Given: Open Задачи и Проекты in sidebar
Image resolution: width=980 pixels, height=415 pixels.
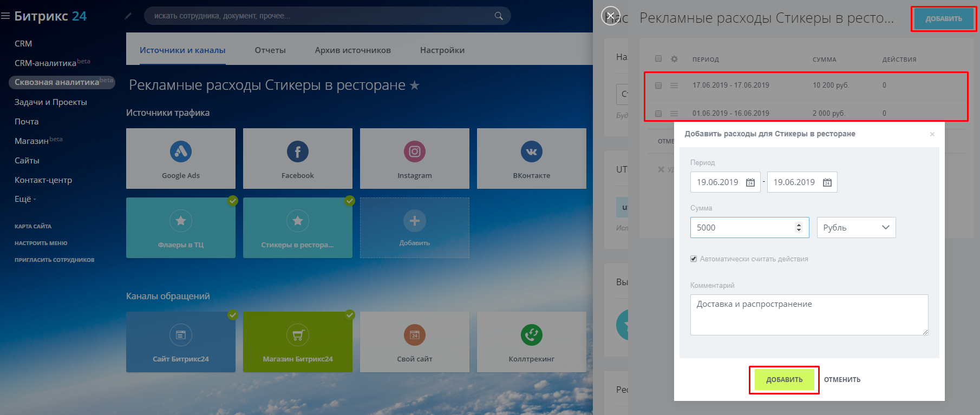Looking at the screenshot, I should (51, 102).
